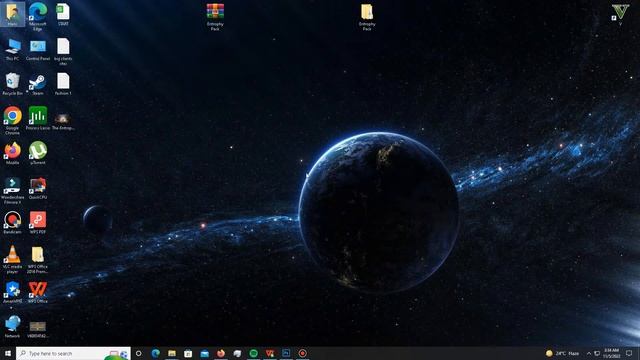Open the Network desktop icon
The height and width of the screenshot is (360, 640).
[x=12, y=327]
